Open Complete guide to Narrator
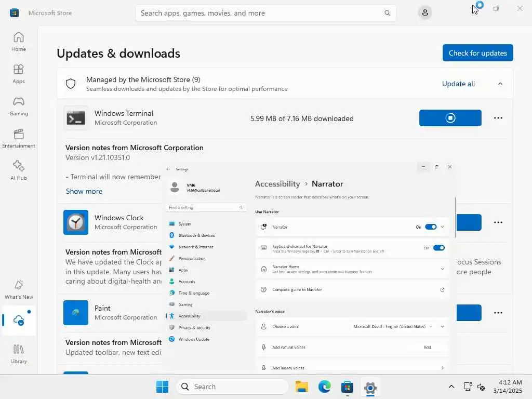 point(352,289)
